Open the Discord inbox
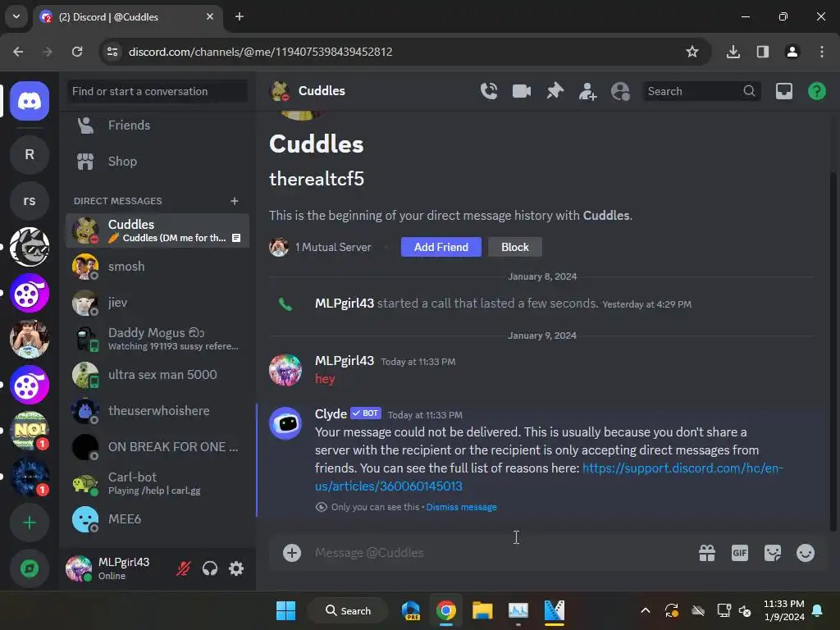Image resolution: width=840 pixels, height=630 pixels. 783,91
